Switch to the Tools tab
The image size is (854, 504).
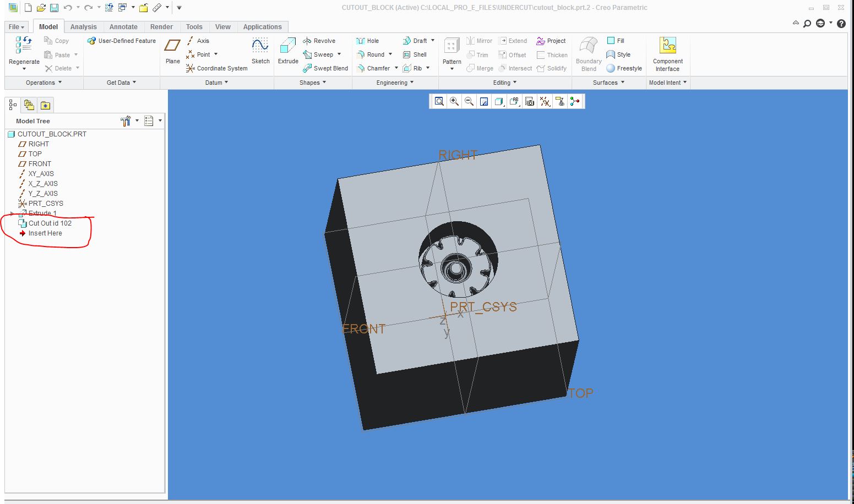pyautogui.click(x=194, y=26)
